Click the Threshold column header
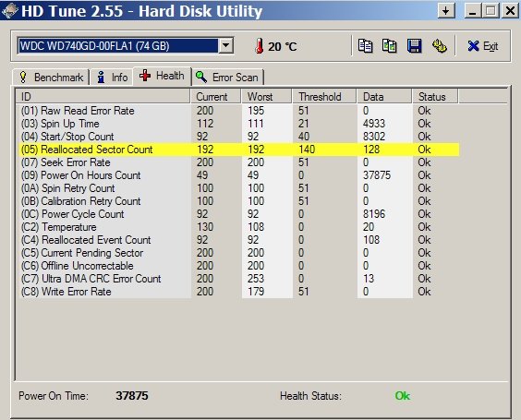This screenshot has width=521, height=420. pyautogui.click(x=324, y=97)
